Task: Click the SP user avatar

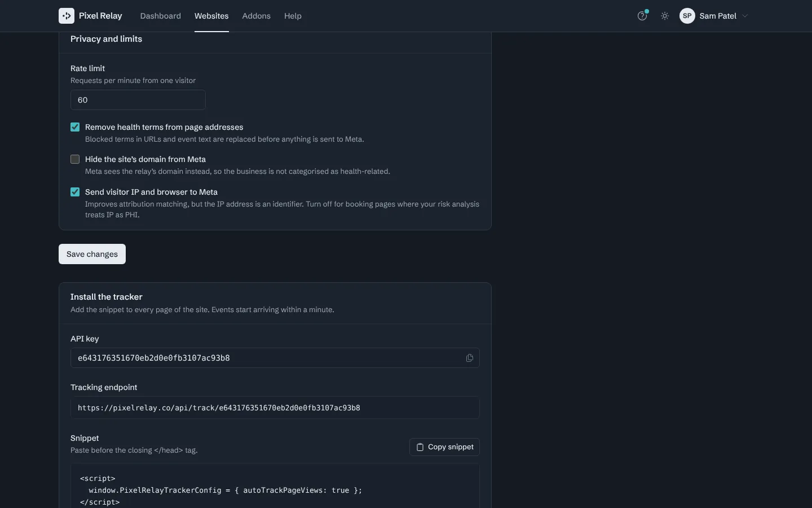Action: pyautogui.click(x=687, y=16)
